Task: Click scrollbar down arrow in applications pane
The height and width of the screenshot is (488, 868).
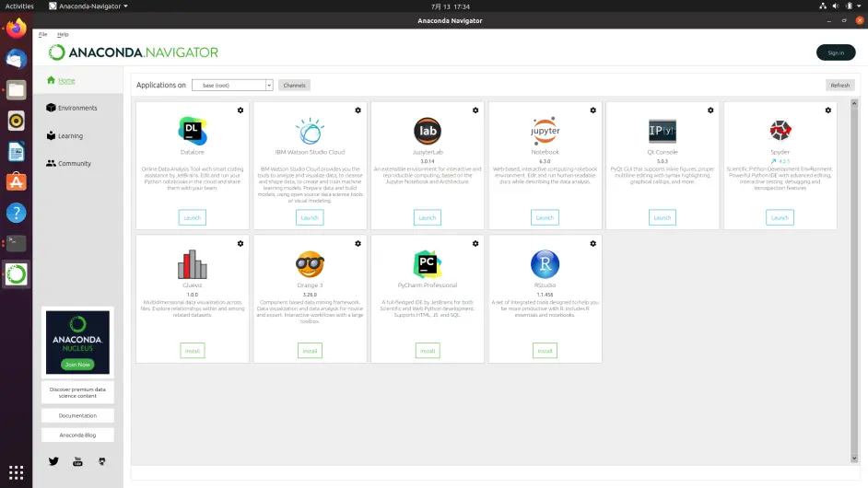Action: click(x=854, y=459)
